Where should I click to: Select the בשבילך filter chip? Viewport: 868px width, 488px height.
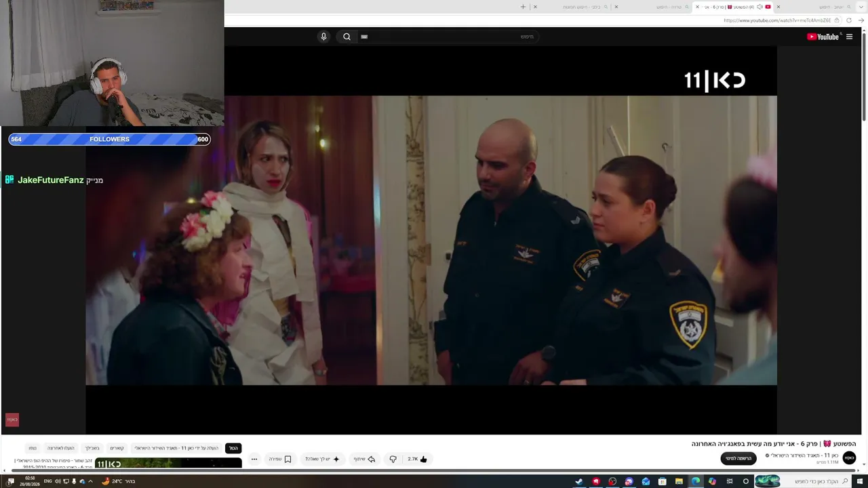(x=92, y=448)
